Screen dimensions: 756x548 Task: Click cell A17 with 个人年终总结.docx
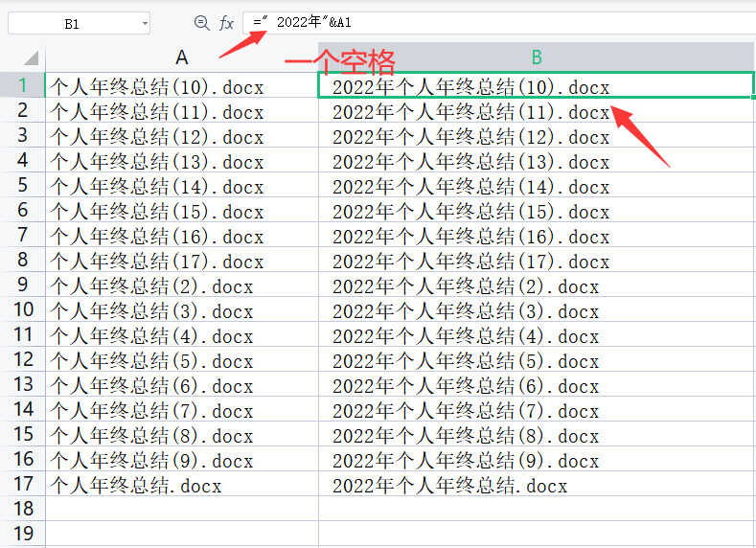point(181,486)
